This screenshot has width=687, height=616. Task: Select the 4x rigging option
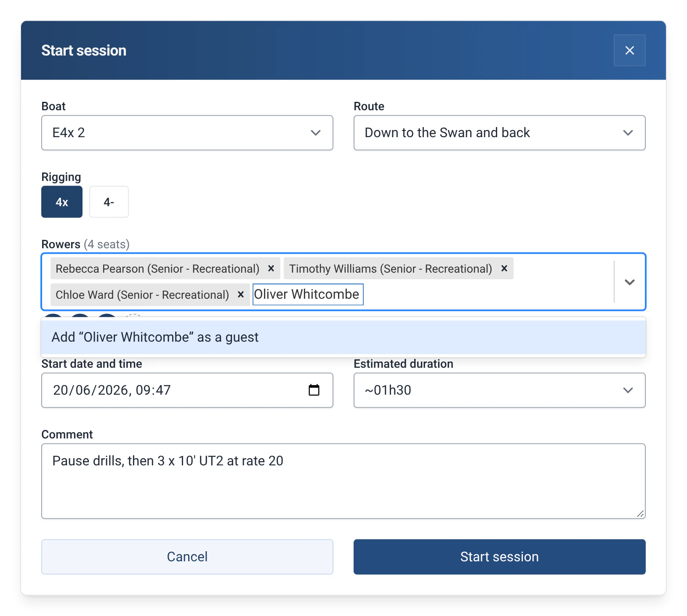point(62,202)
